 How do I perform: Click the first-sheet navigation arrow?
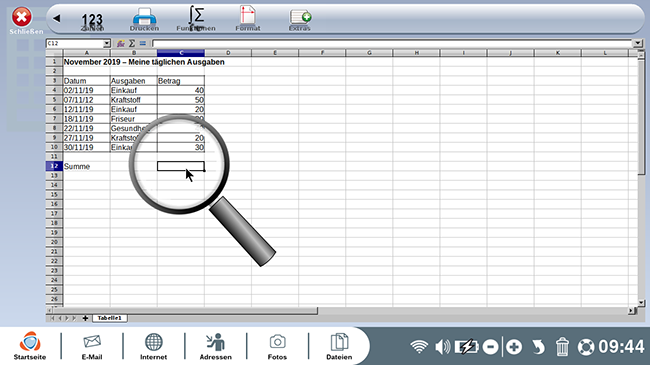52,318
